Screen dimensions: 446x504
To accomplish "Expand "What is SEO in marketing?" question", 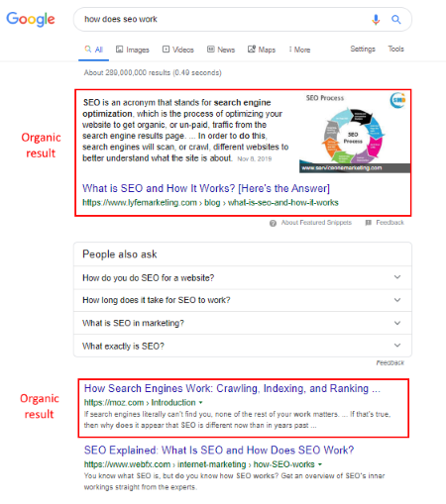I will [243, 323].
